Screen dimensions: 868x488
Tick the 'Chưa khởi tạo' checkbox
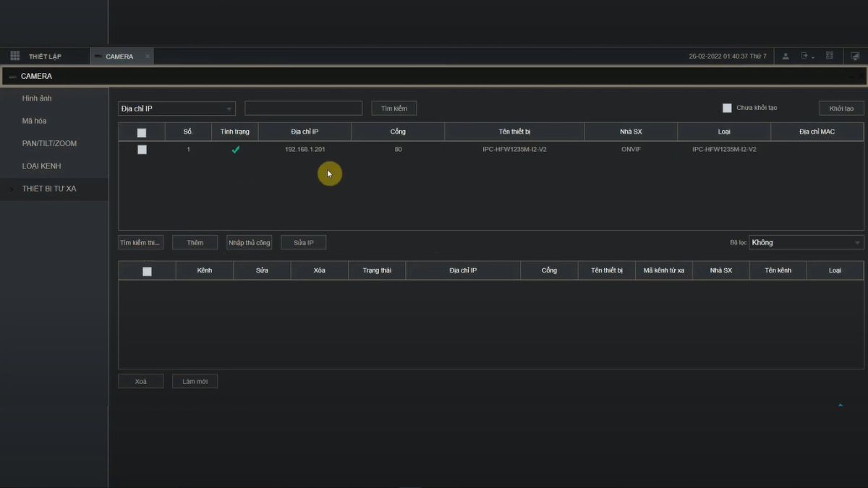[727, 108]
